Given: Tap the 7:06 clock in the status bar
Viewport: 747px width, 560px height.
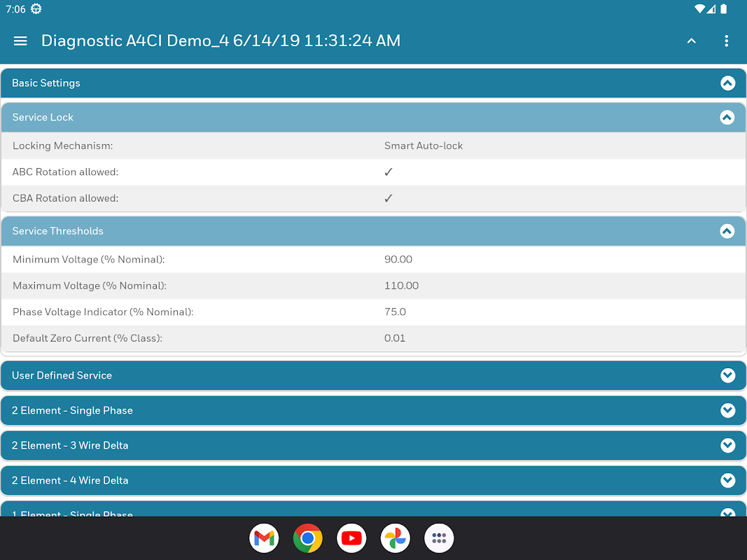Looking at the screenshot, I should (x=15, y=9).
